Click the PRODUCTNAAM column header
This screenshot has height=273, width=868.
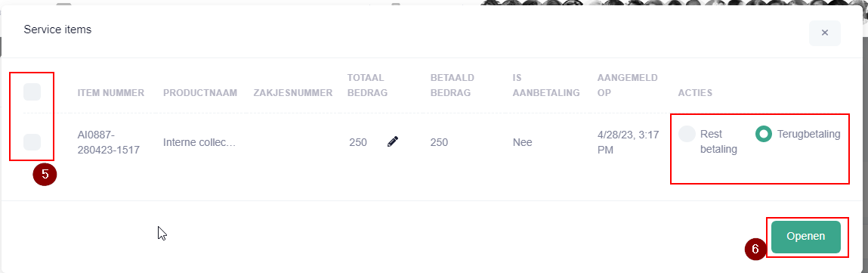200,93
